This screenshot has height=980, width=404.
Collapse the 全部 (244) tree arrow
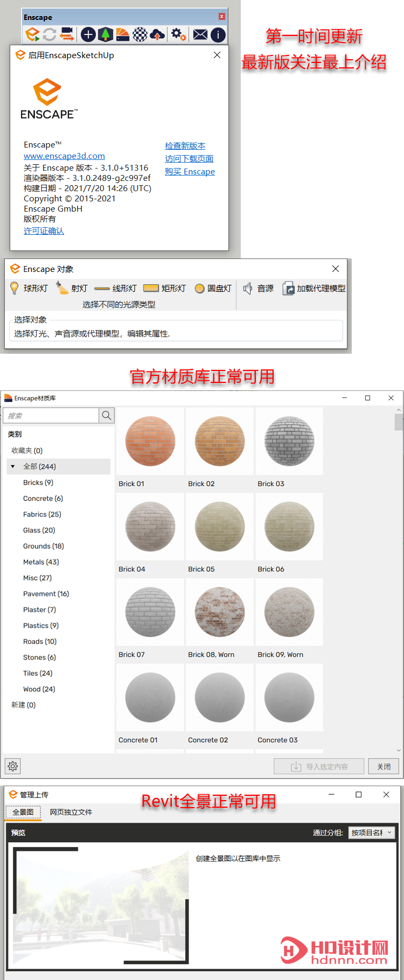coord(13,466)
